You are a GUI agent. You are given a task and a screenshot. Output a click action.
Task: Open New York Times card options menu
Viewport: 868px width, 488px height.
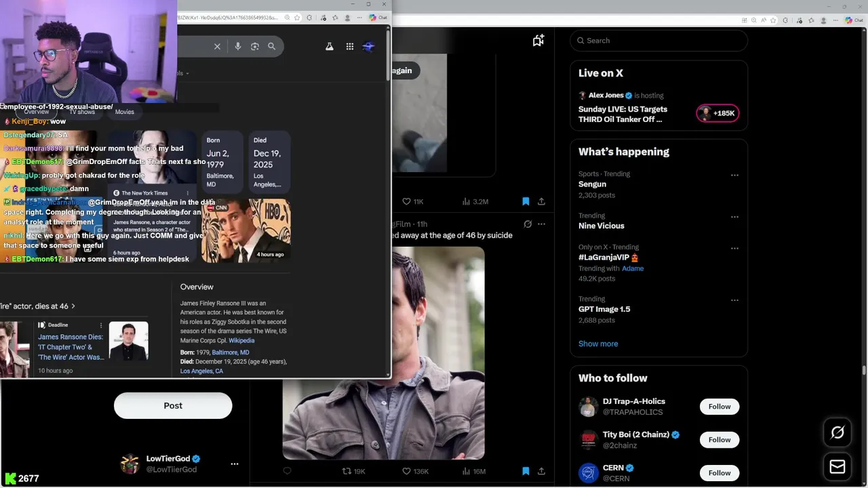pos(188,193)
